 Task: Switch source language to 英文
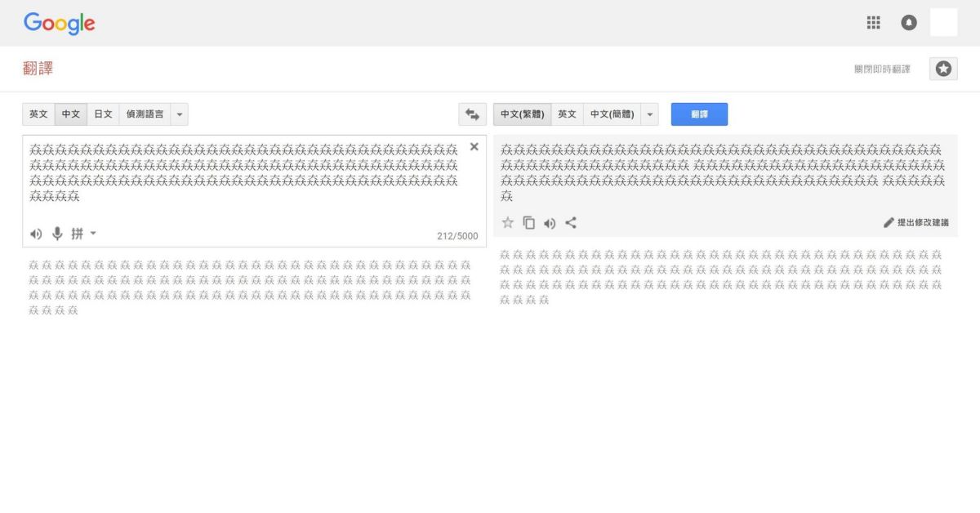click(38, 114)
